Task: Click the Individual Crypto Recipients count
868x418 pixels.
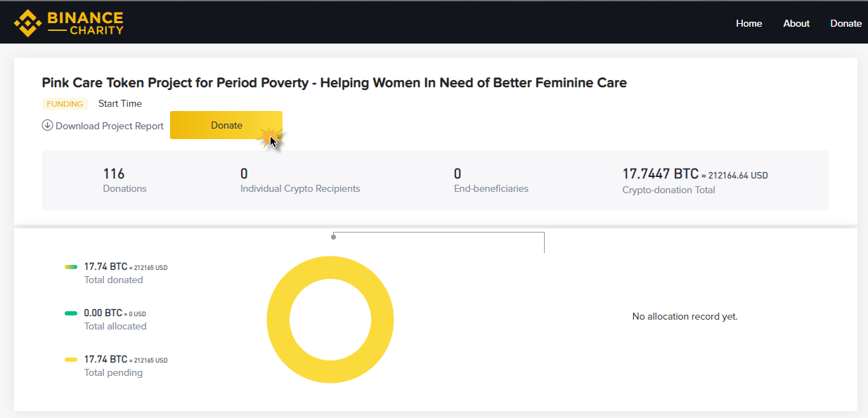Action: tap(244, 174)
